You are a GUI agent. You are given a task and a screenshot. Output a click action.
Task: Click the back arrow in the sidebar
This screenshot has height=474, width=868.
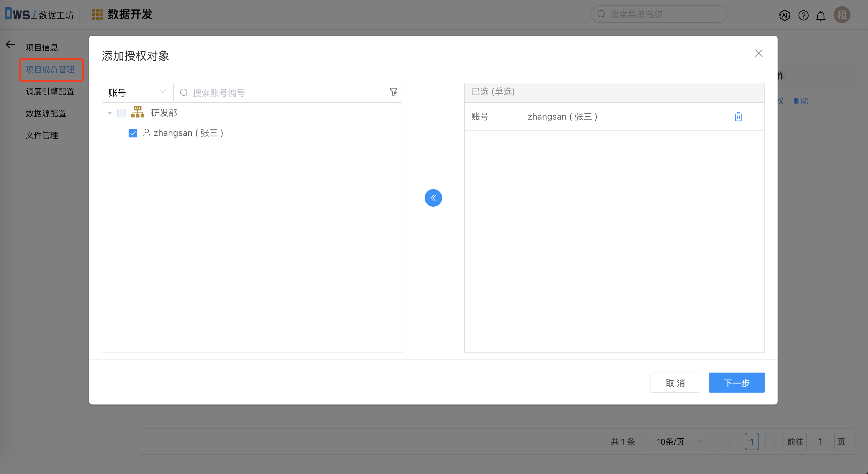(x=10, y=44)
